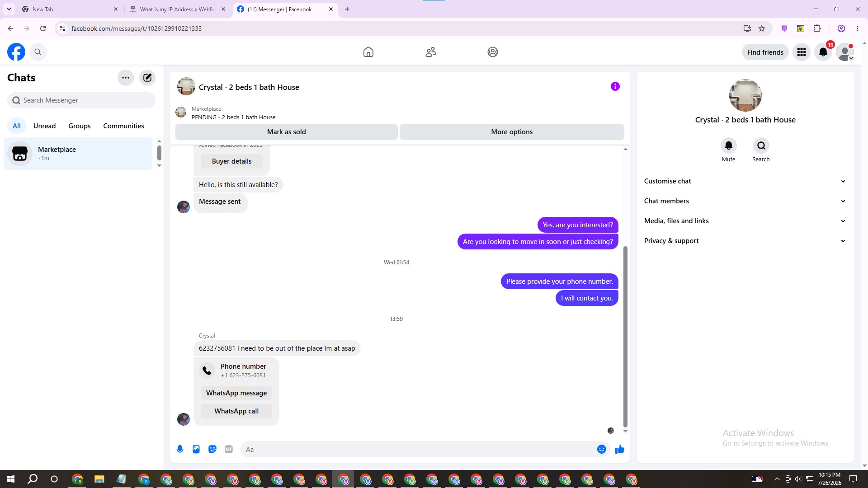Attach a photo with image icon
Screen dimensions: 868x488
point(196,449)
